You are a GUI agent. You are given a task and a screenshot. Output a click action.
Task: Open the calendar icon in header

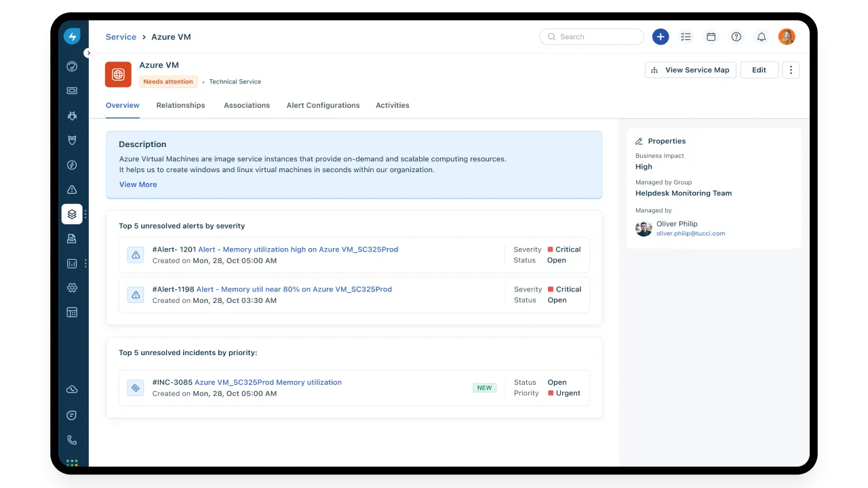pos(711,37)
